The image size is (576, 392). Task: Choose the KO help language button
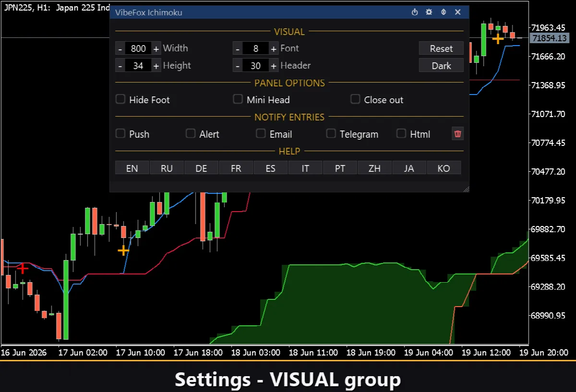click(444, 168)
